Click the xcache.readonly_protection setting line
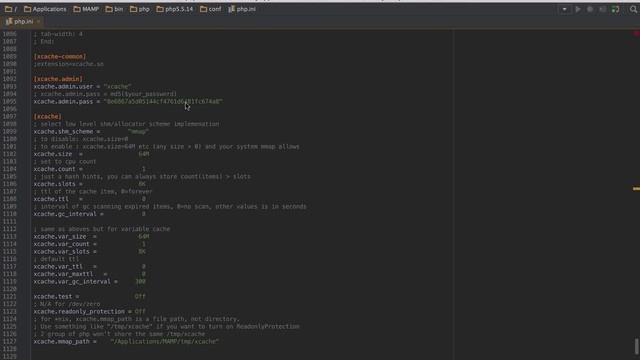640x360 pixels. 89,311
